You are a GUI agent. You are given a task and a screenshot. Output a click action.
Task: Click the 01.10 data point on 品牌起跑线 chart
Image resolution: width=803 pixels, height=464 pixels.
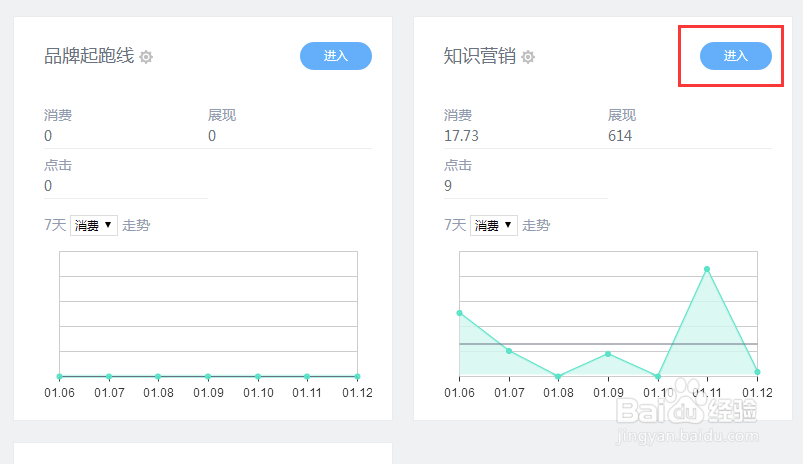(x=257, y=376)
